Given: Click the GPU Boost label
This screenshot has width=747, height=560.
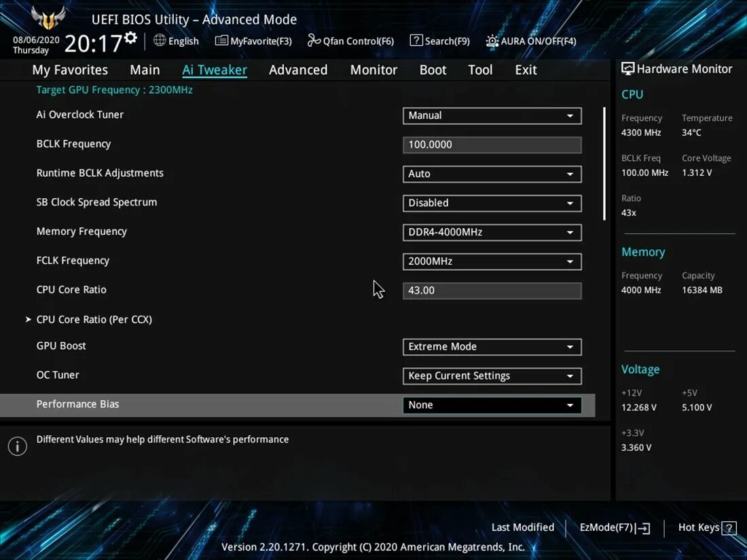Looking at the screenshot, I should coord(61,346).
